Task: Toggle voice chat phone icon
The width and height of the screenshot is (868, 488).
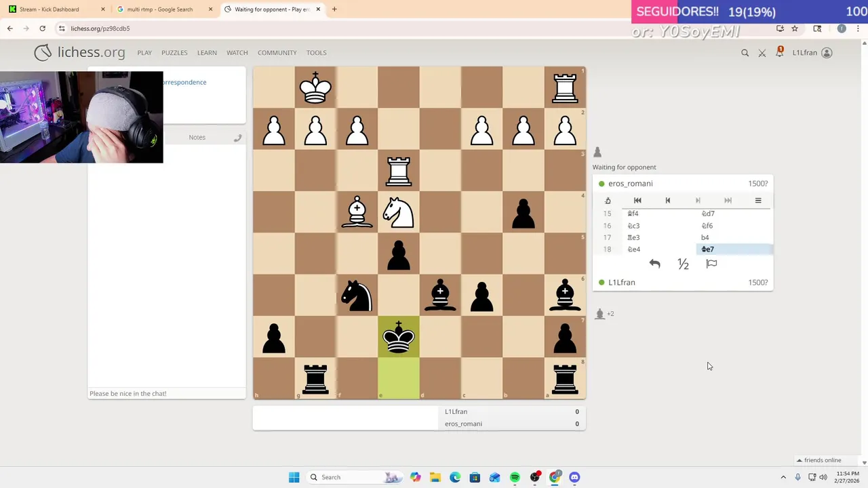Action: 237,138
